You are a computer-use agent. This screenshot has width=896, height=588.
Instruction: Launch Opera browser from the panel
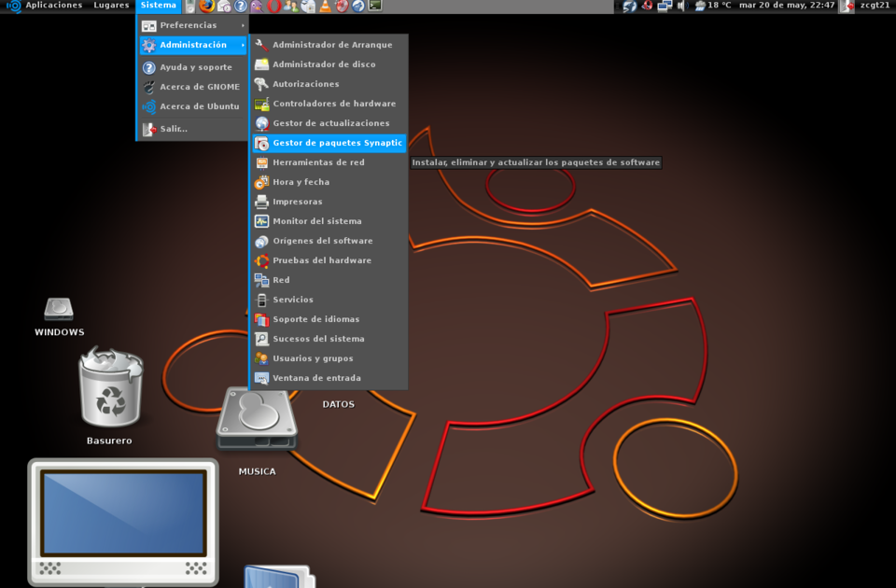[x=274, y=7]
